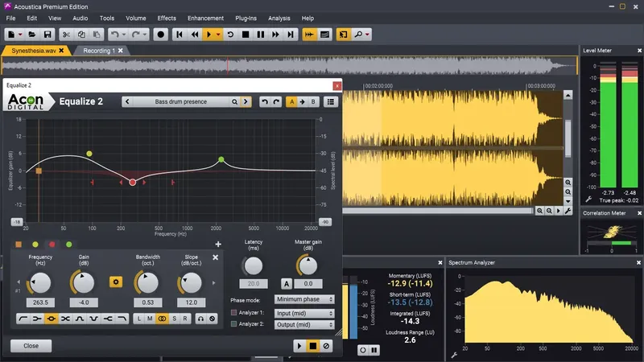The height and width of the screenshot is (362, 644).
Task: Click Equalize 2 plugin undo button
Action: click(265, 102)
